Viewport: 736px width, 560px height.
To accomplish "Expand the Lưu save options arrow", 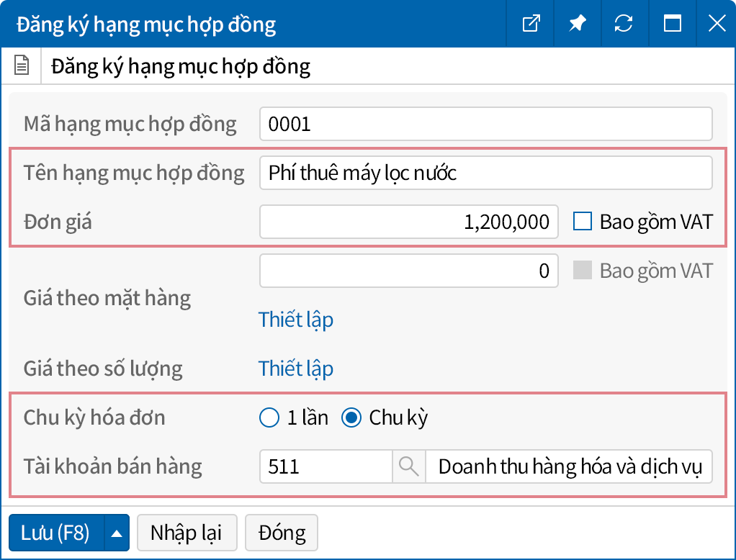I will (x=117, y=533).
